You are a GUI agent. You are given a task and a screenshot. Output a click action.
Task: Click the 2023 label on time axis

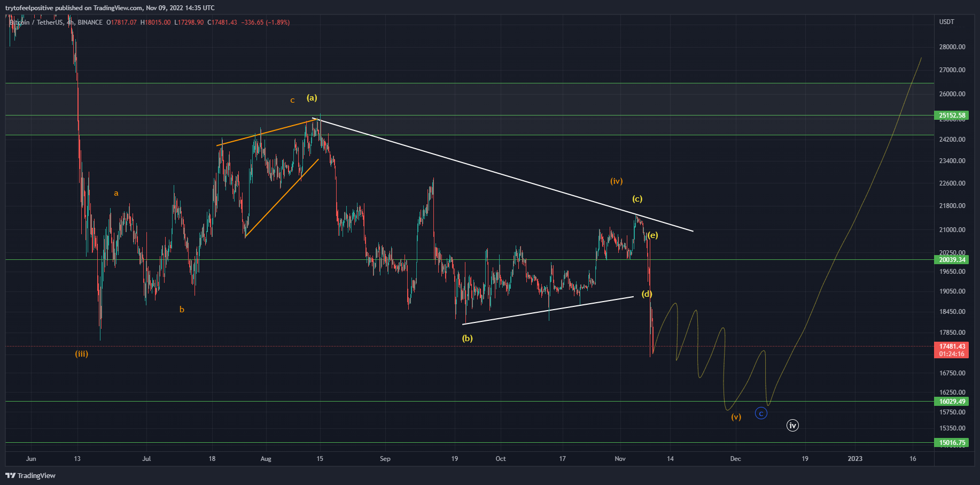[855, 459]
